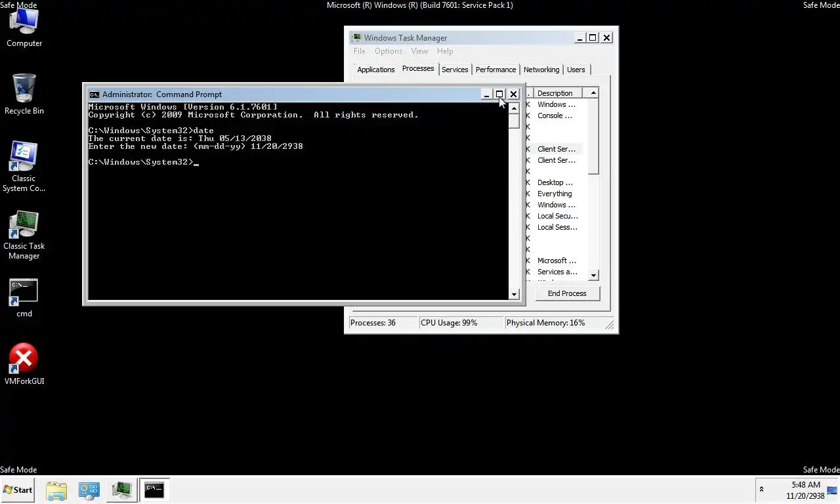
Task: Select the Everything process row
Action: coord(555,194)
